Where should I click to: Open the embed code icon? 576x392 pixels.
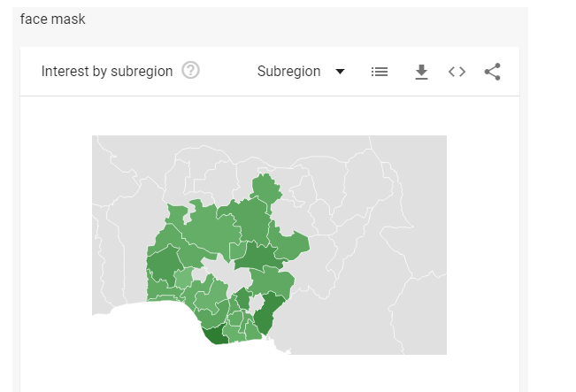pos(457,72)
